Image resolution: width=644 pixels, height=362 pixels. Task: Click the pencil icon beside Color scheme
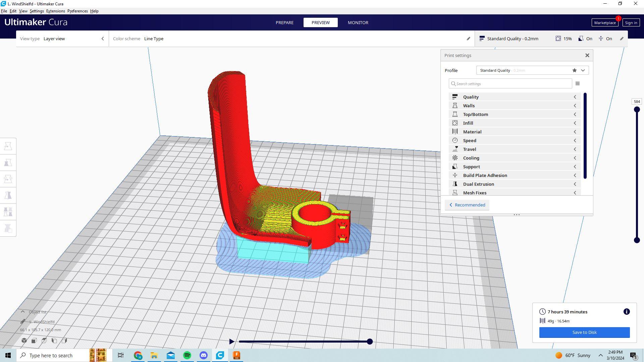[x=468, y=39]
